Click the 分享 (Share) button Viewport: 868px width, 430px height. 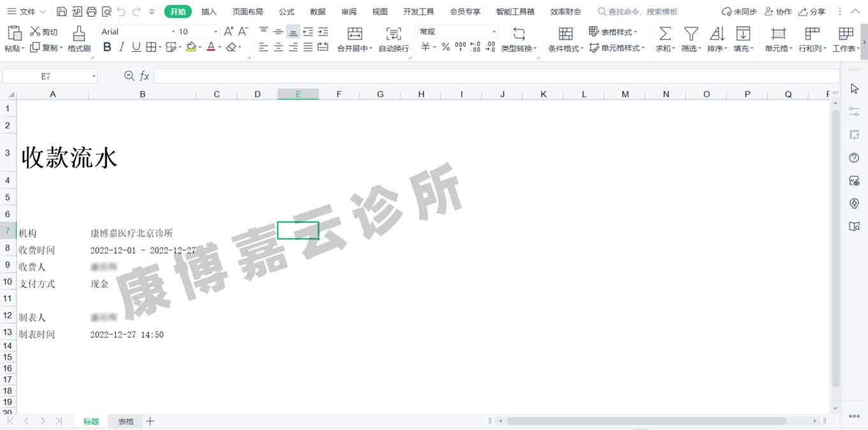tap(812, 11)
